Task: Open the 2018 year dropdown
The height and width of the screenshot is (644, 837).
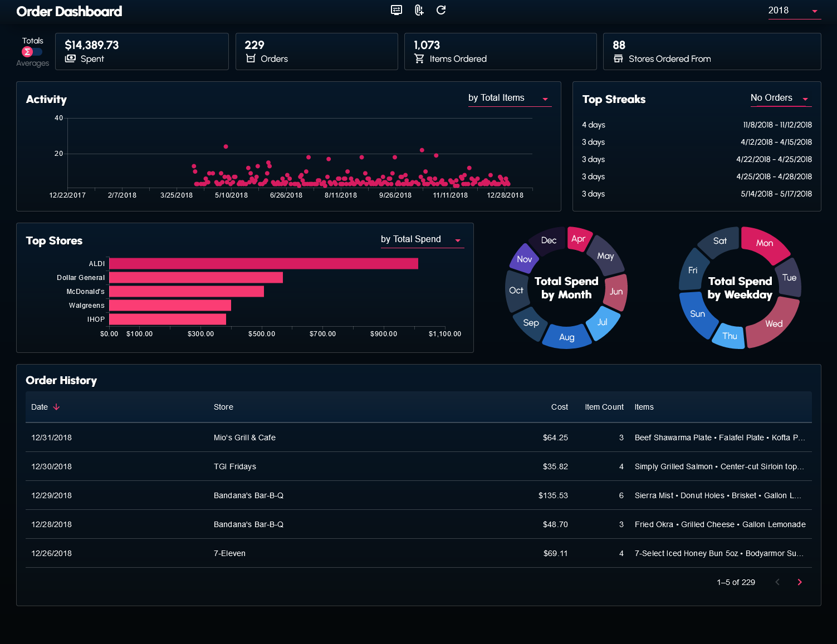Action: [794, 11]
